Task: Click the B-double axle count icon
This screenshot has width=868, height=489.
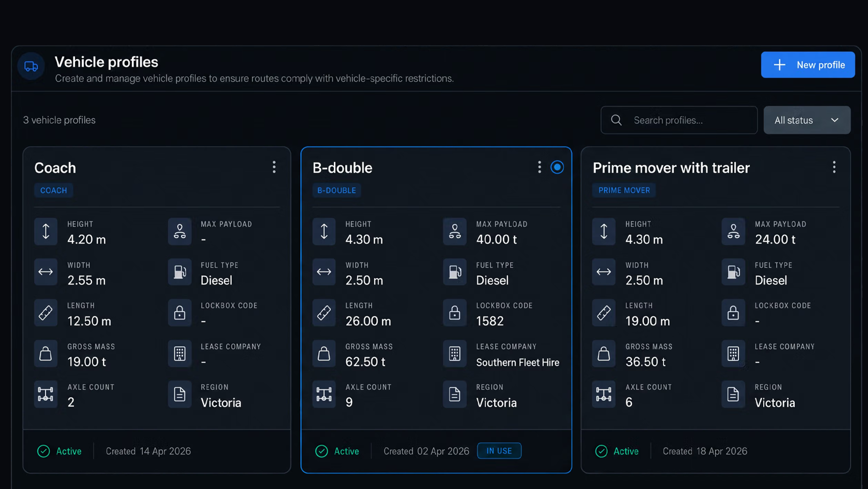Action: [324, 394]
